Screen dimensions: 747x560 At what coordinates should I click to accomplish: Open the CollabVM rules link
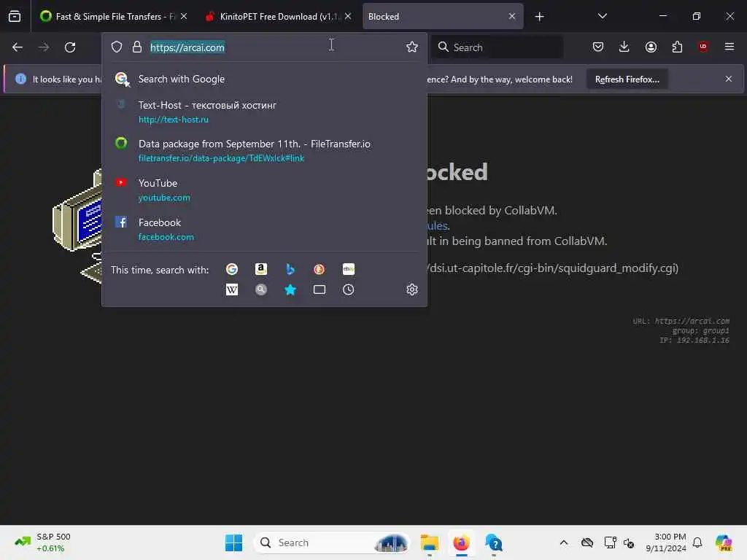pyautogui.click(x=437, y=226)
